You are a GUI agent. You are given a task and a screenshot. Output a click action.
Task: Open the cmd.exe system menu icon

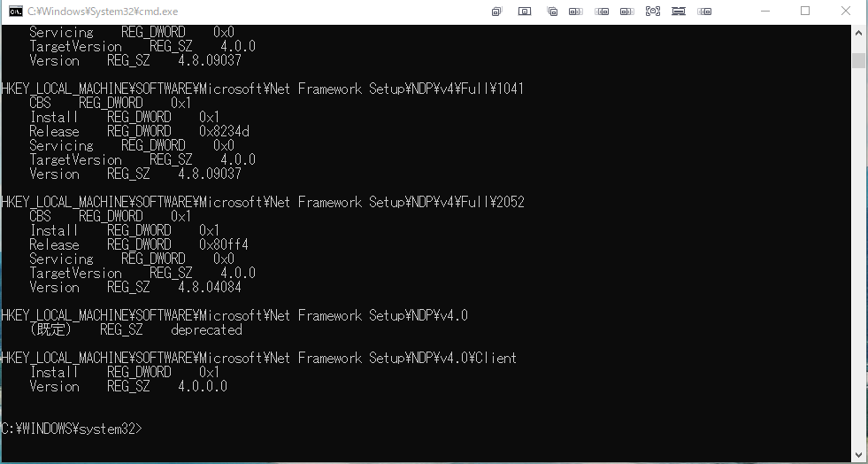click(x=16, y=12)
